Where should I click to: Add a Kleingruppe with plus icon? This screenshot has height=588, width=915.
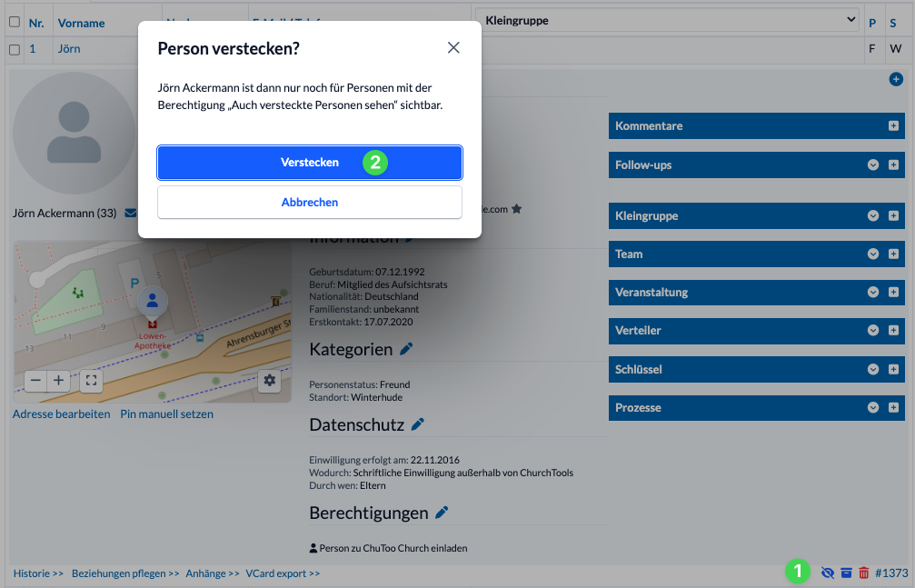[893, 215]
